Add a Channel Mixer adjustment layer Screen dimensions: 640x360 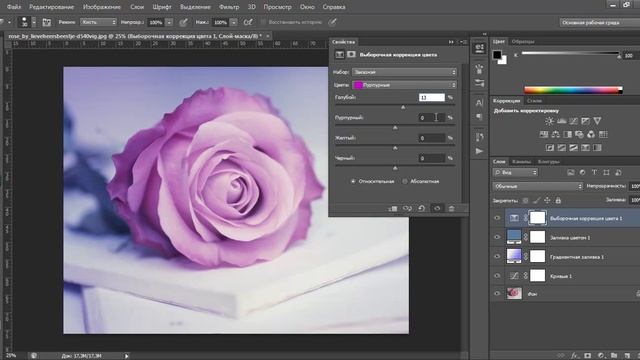(591, 134)
